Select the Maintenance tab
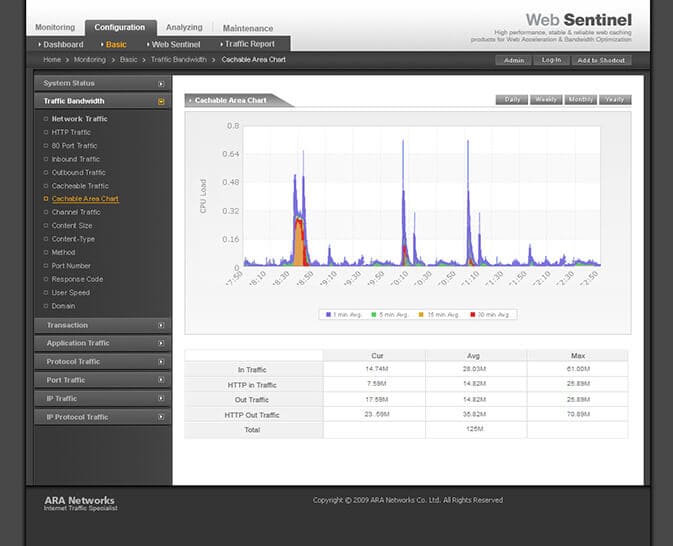Screen dimensions: 673x546 pos(248,28)
